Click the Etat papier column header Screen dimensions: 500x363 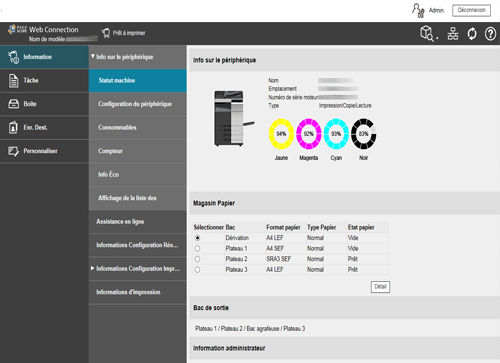click(361, 227)
